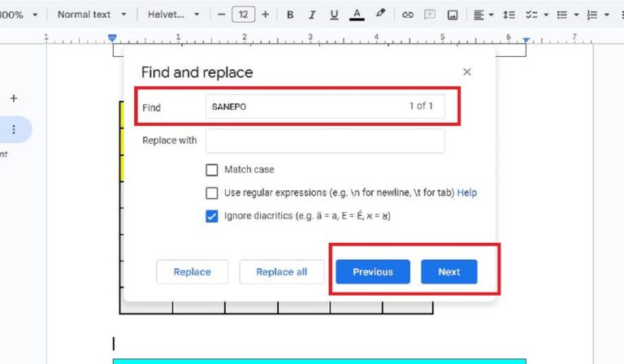Click the insert link icon
Viewport: 624px width, 364px height.
point(408,15)
